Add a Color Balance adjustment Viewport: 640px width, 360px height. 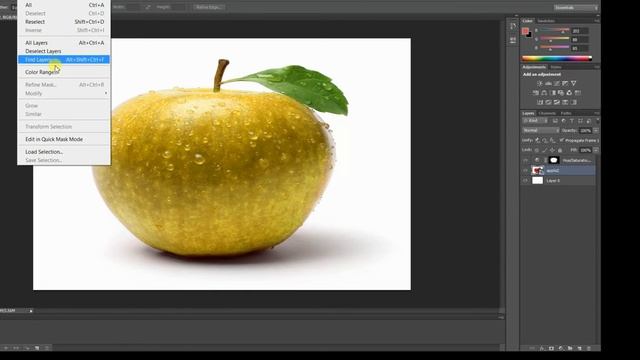coord(544,93)
